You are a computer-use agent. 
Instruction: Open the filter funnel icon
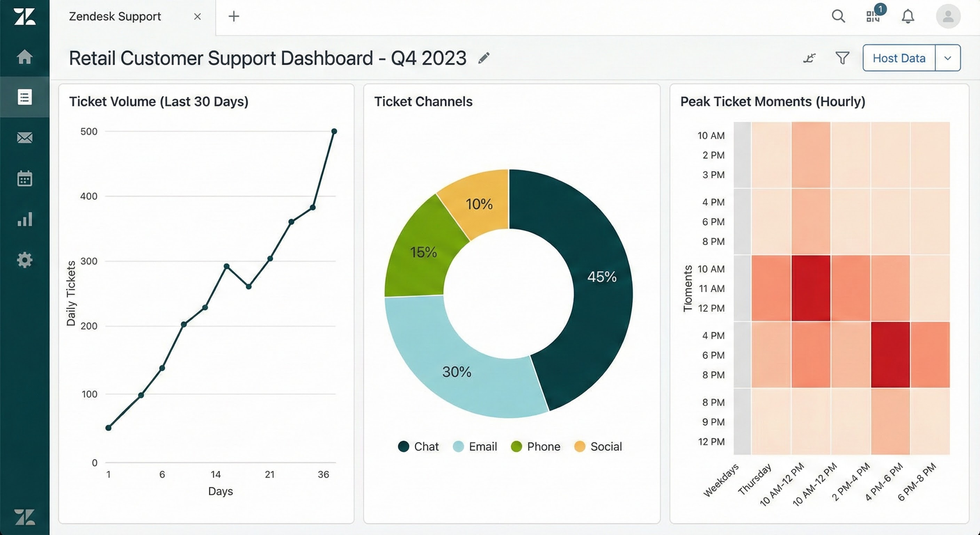coord(842,58)
